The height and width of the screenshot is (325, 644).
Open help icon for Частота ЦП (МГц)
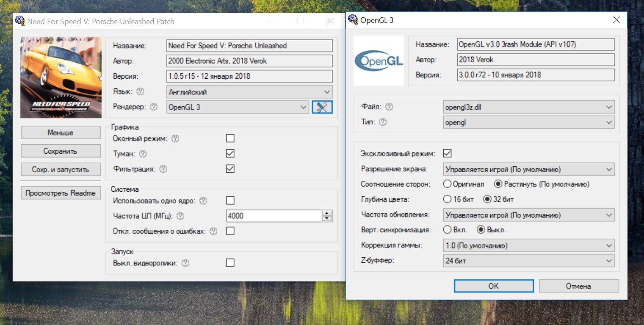click(180, 216)
